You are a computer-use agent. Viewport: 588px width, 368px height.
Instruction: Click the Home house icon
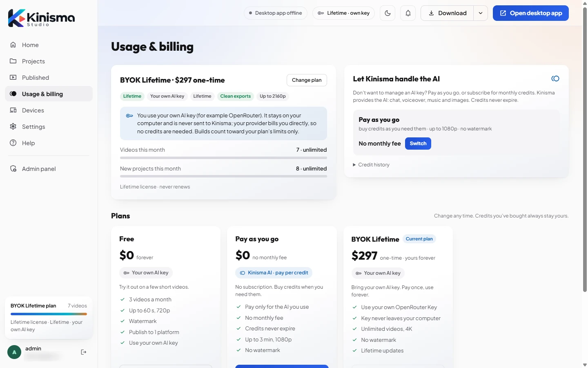(13, 45)
